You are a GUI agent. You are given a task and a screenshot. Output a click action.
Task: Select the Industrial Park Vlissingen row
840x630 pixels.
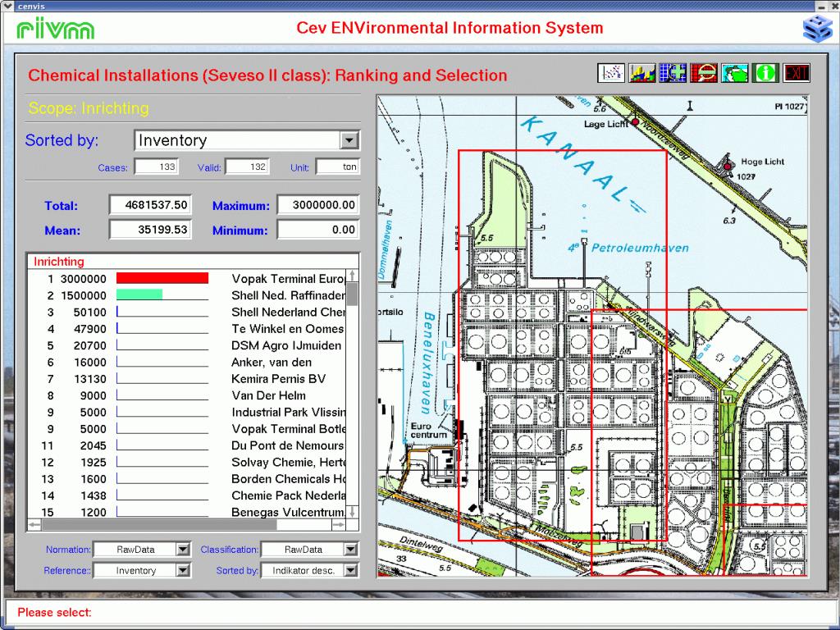click(187, 412)
